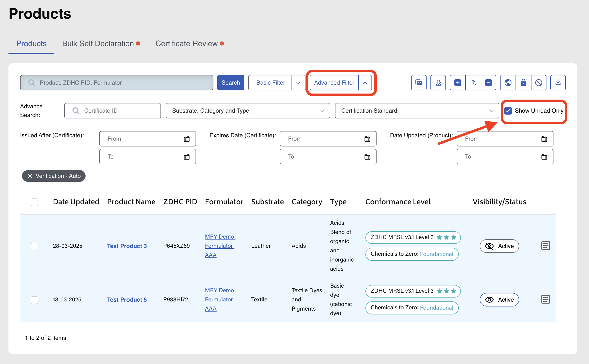Remove the Verification - Auto filter chip
This screenshot has width=589, height=364.
coord(30,176)
